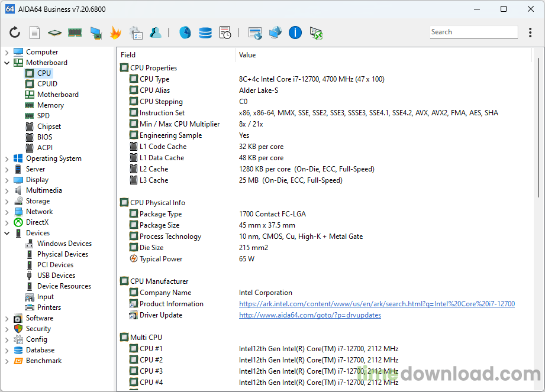
Task: Click the Refresh circular arrow toolbar icon
Action: (x=15, y=33)
